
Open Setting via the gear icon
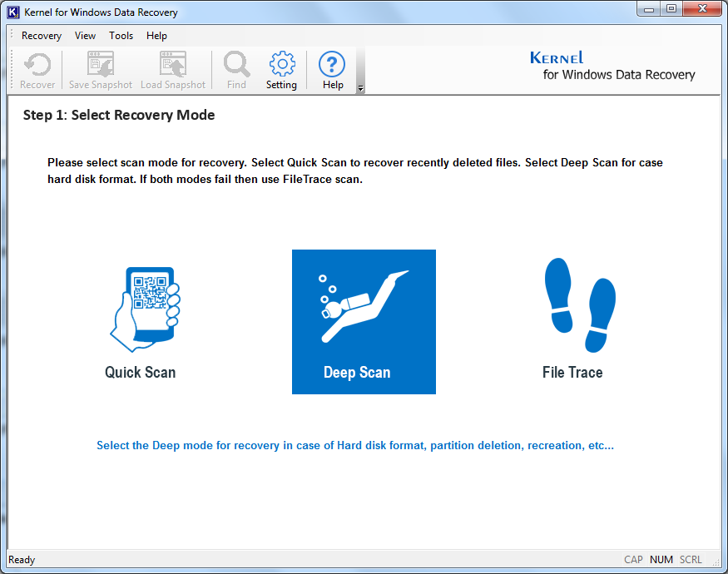[281, 71]
